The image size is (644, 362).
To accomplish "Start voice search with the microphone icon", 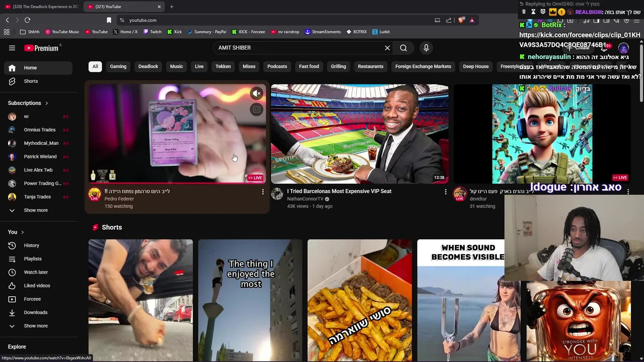I will tap(426, 48).
